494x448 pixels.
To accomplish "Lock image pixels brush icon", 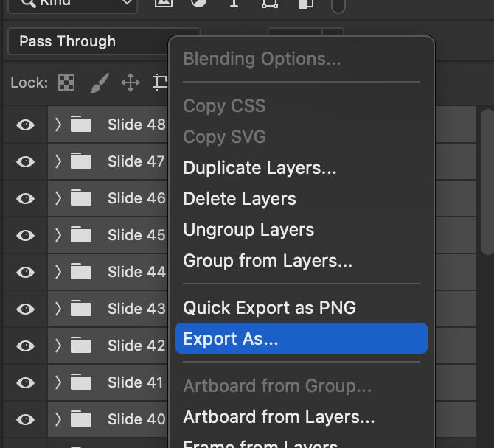I will coord(99,83).
